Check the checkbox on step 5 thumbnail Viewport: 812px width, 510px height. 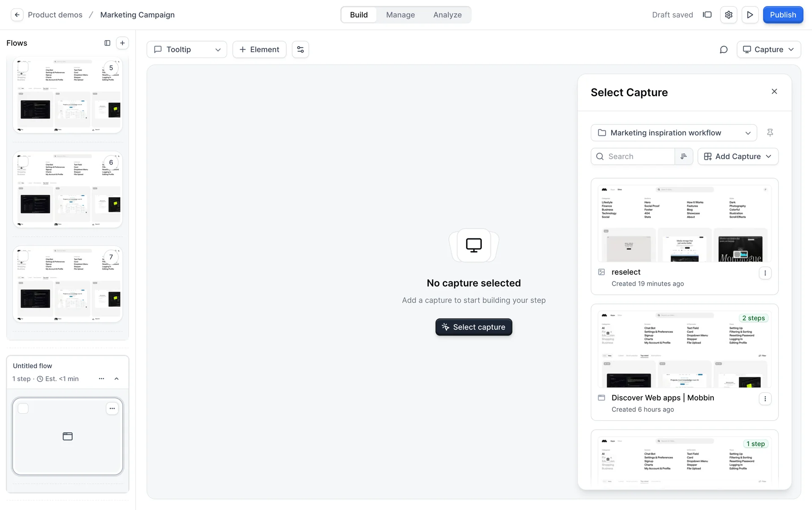coord(23,67)
